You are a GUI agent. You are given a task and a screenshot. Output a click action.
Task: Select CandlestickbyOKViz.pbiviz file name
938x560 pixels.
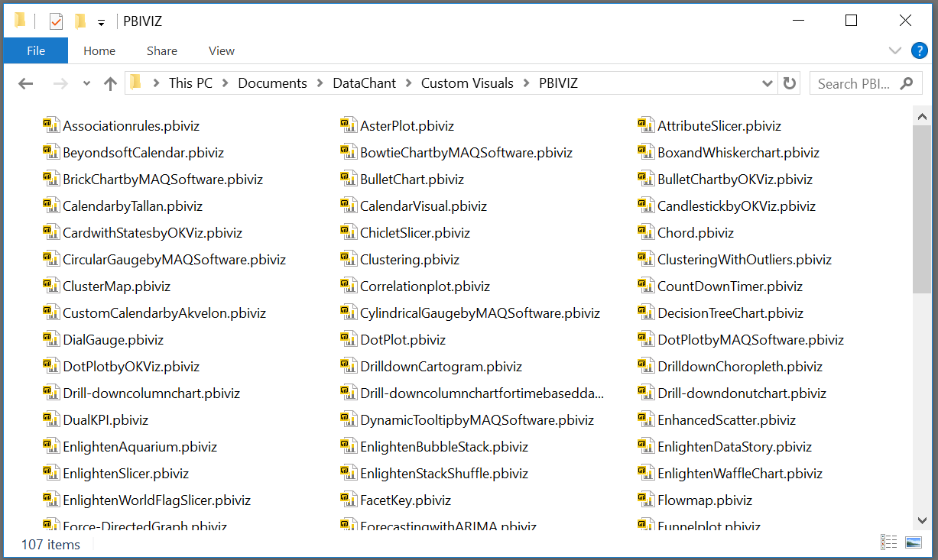(x=737, y=206)
